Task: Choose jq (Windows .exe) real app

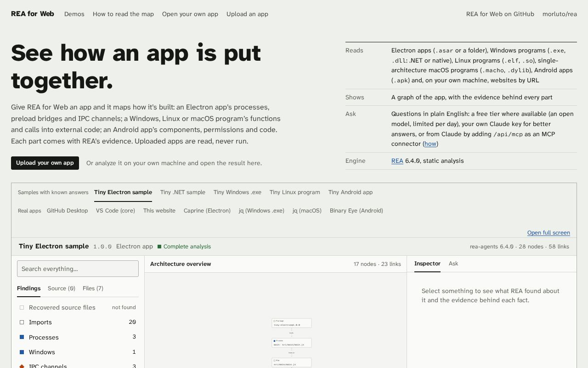Action: (261, 211)
